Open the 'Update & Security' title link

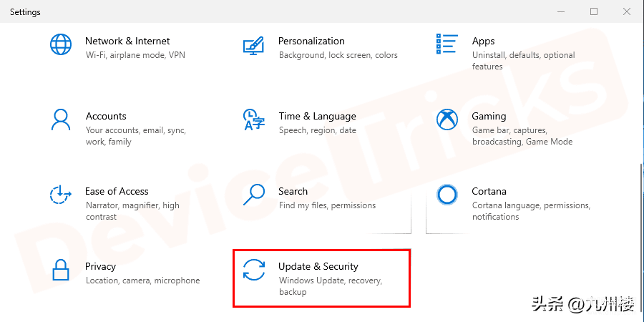[318, 266]
